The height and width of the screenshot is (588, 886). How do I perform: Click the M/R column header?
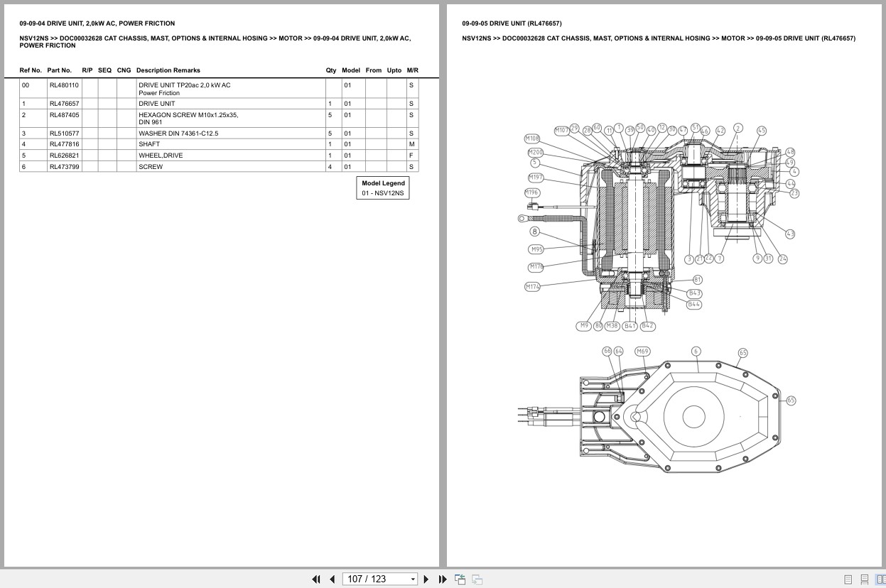(413, 70)
